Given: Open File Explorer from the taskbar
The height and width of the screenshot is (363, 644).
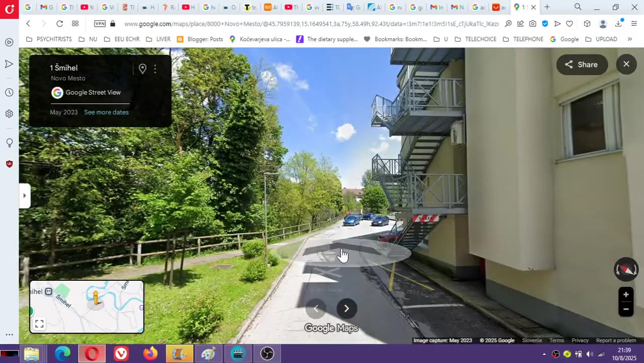Looking at the screenshot, I should pyautogui.click(x=32, y=354).
